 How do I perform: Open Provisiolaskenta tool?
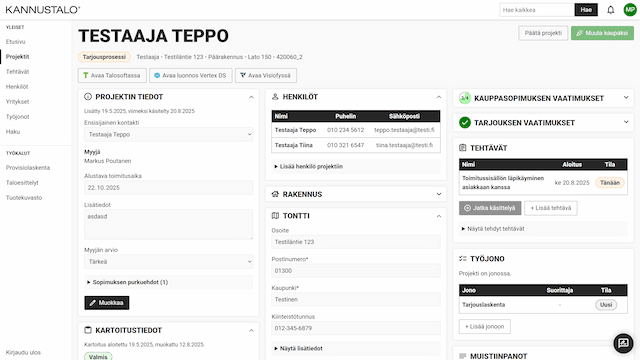click(x=28, y=168)
